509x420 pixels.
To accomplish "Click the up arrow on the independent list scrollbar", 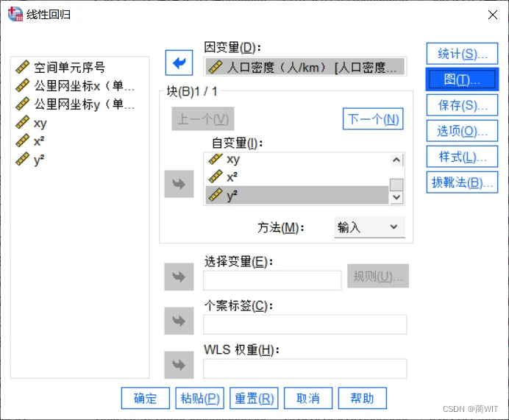I will click(396, 160).
